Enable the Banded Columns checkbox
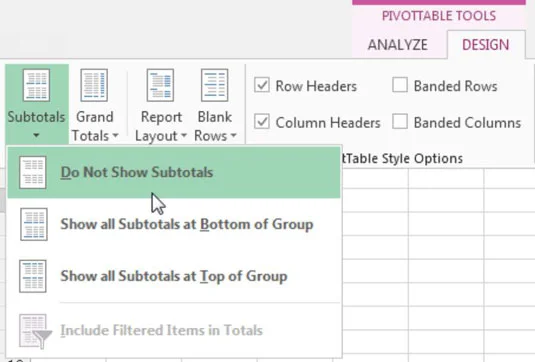Viewport: 535px width, 362px height. pos(400,122)
